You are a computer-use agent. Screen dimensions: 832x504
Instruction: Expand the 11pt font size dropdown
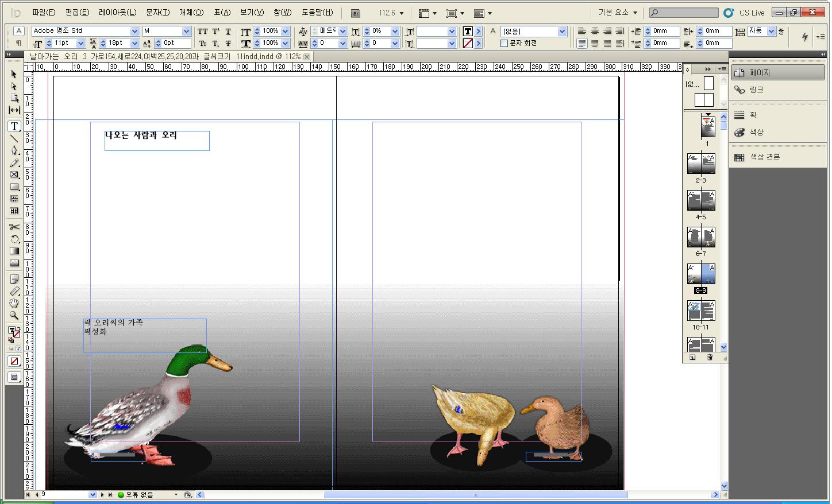[x=80, y=43]
